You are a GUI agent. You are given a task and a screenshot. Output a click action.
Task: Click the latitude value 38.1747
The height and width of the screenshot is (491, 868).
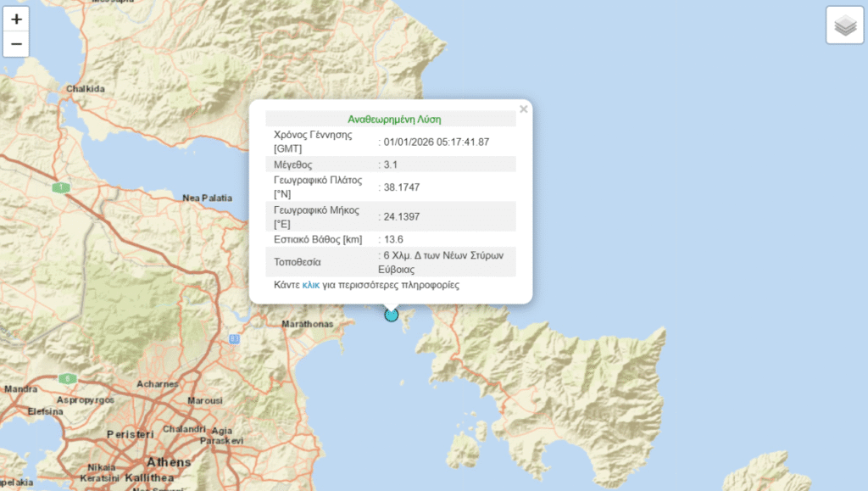point(401,187)
